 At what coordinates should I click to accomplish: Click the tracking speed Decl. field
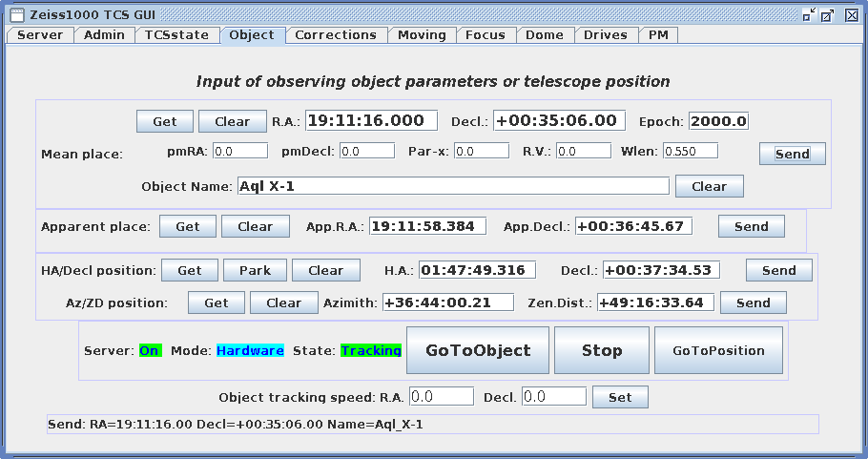(x=553, y=396)
